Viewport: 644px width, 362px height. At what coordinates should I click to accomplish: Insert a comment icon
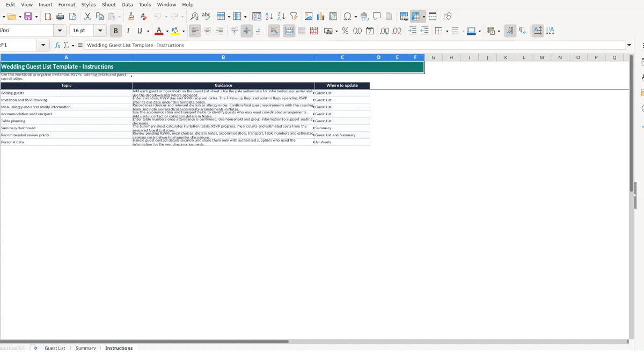[x=377, y=17]
